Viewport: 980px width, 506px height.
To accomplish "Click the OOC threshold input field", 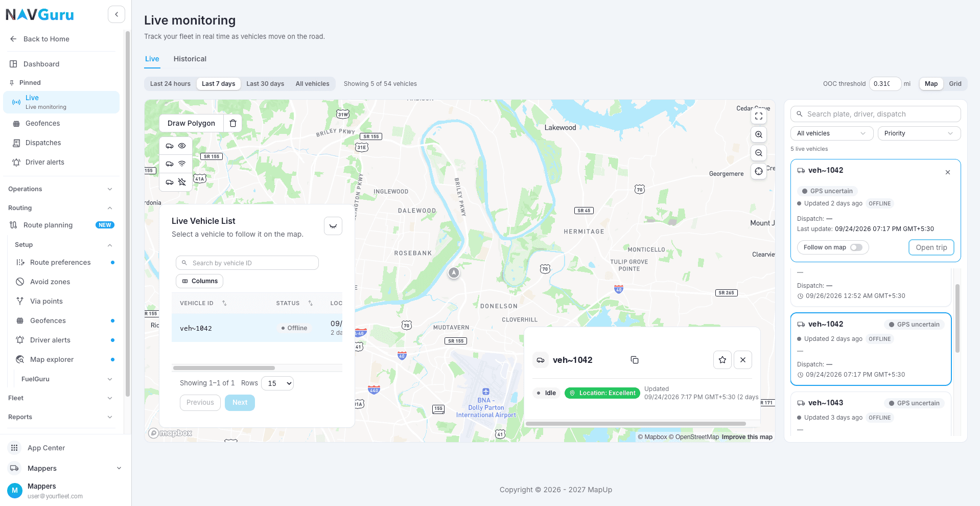I will (x=885, y=84).
